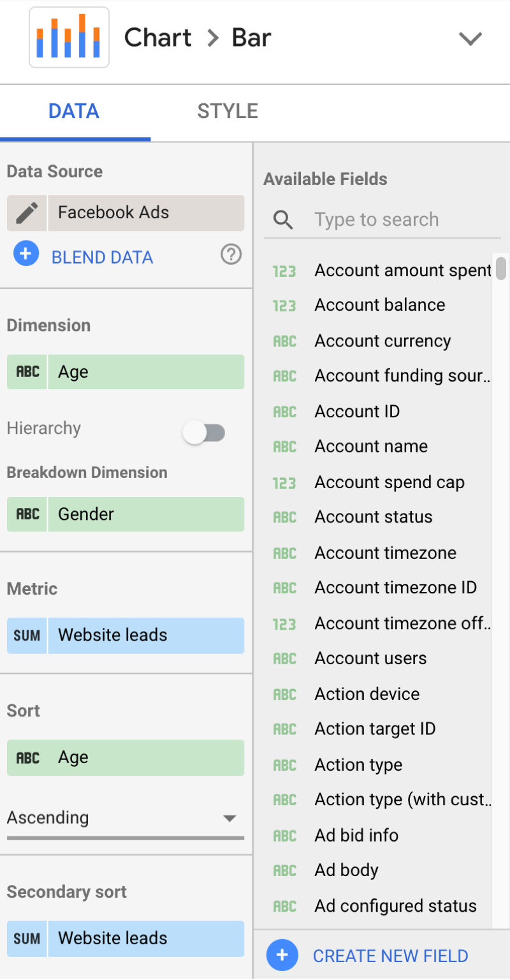
Task: Click the bar chart type icon
Action: (x=69, y=38)
